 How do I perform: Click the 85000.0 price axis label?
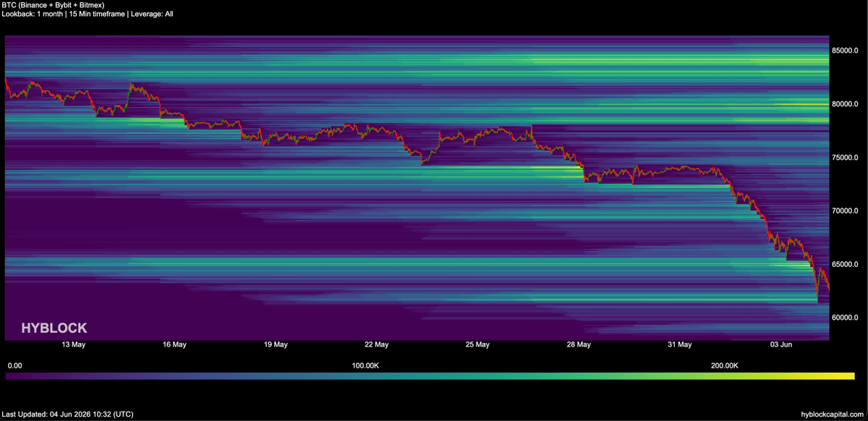pyautogui.click(x=845, y=51)
